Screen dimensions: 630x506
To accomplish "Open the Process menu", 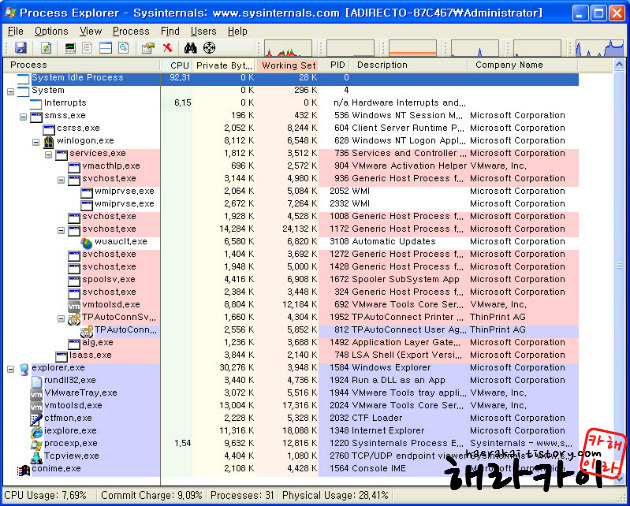I will [x=131, y=31].
